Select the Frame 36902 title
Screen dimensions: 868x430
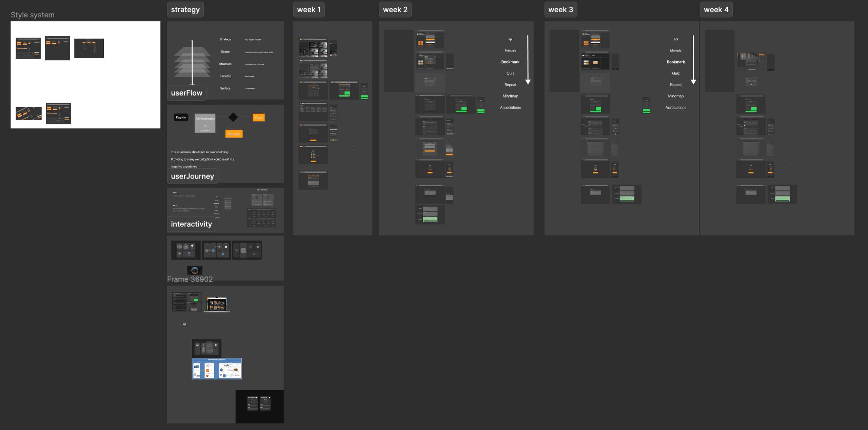point(190,279)
